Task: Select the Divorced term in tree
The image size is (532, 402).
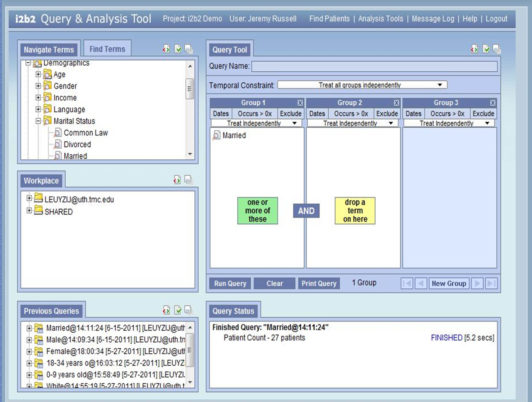Action: click(77, 144)
